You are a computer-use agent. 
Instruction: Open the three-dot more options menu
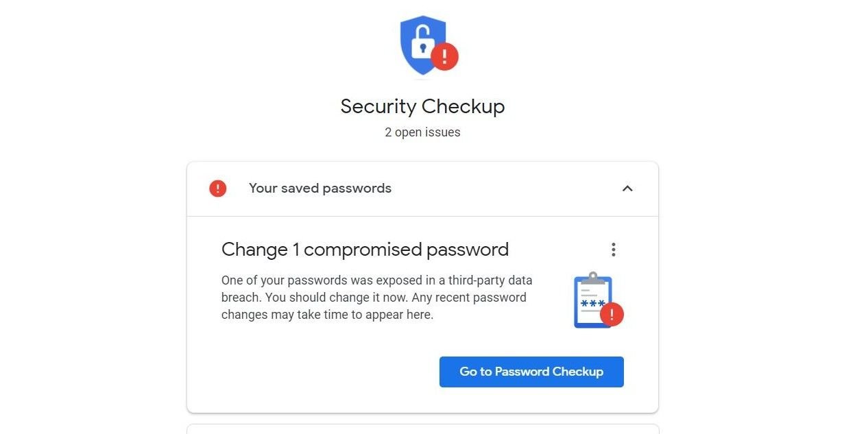[614, 250]
